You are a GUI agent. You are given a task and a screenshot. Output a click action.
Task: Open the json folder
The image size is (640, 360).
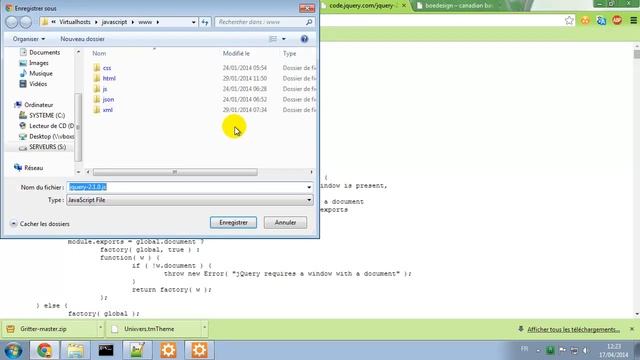pyautogui.click(x=108, y=99)
